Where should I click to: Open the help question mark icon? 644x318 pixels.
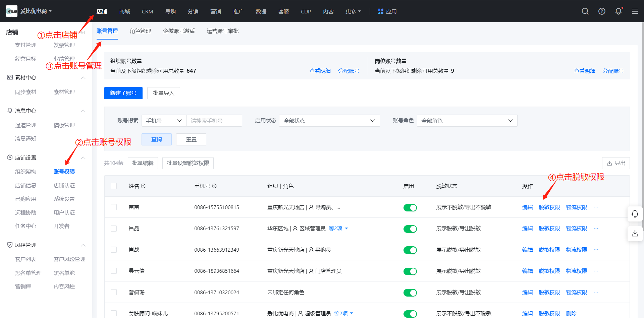602,11
